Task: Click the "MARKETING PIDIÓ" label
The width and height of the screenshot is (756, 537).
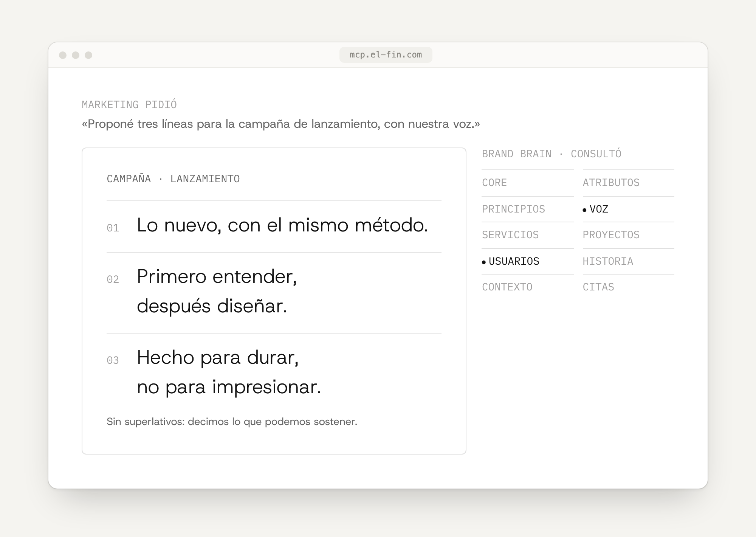Action: 129,105
